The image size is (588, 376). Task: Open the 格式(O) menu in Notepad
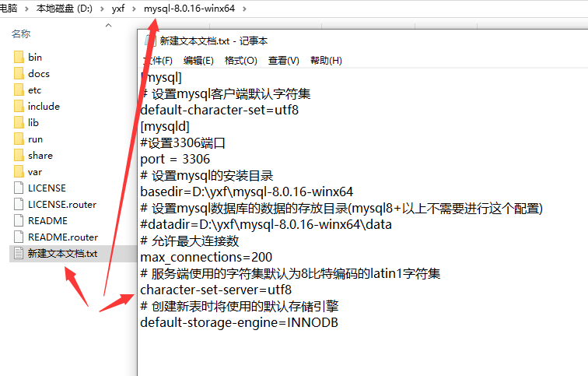[241, 61]
